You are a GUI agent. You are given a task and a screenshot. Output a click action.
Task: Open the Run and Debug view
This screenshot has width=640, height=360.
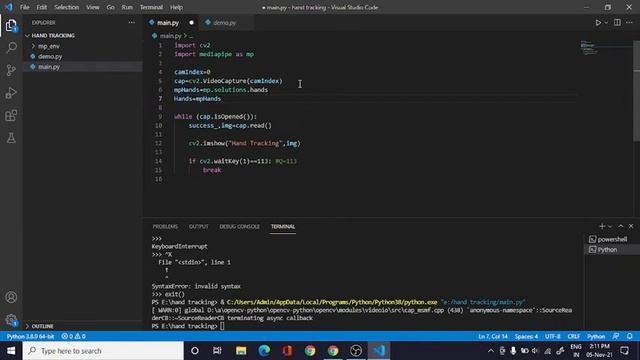click(x=11, y=93)
